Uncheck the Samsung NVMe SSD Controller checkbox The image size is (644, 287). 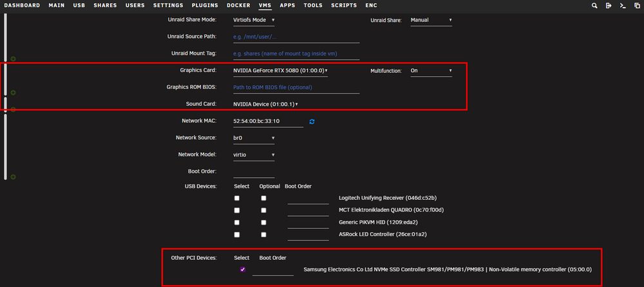pyautogui.click(x=243, y=270)
